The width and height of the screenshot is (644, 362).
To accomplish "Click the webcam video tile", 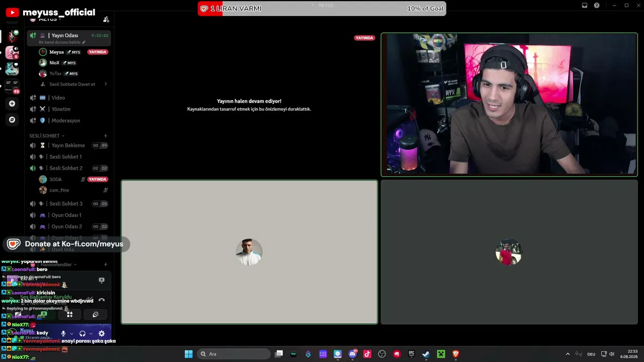I will coord(509,105).
